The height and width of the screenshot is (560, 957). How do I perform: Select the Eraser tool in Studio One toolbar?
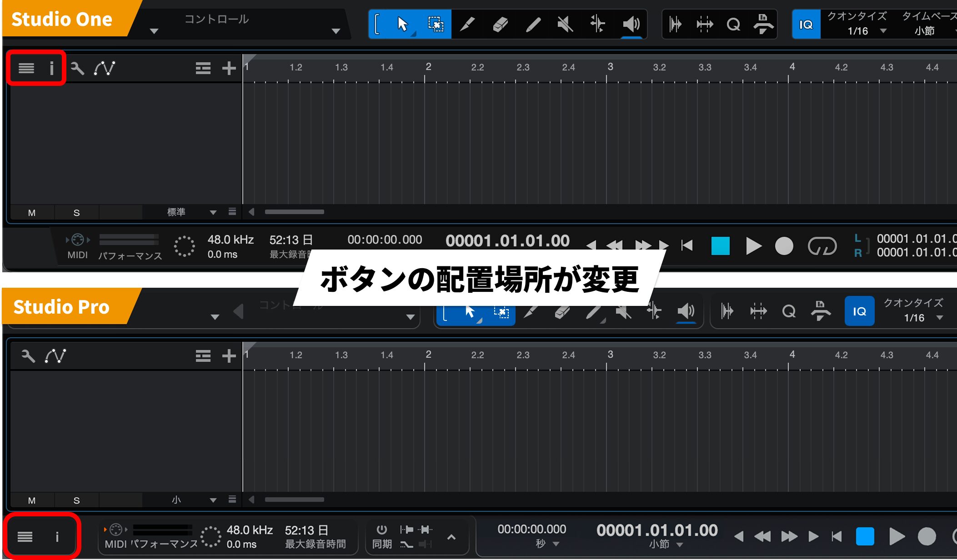point(500,24)
